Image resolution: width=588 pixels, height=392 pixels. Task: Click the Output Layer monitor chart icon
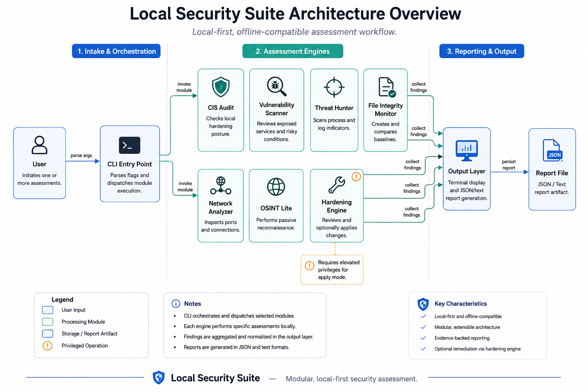pos(467,150)
